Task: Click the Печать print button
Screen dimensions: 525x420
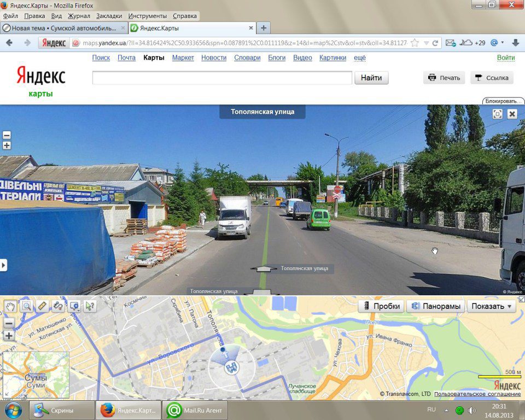Action: pyautogui.click(x=444, y=78)
